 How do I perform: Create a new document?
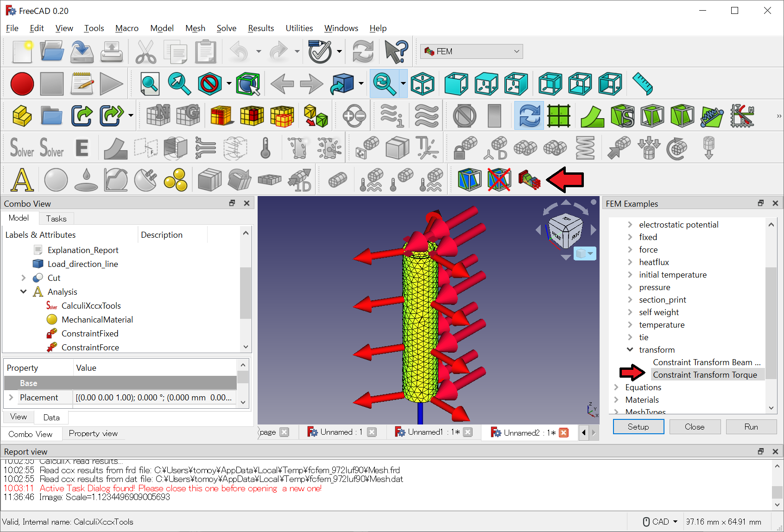[x=22, y=51]
